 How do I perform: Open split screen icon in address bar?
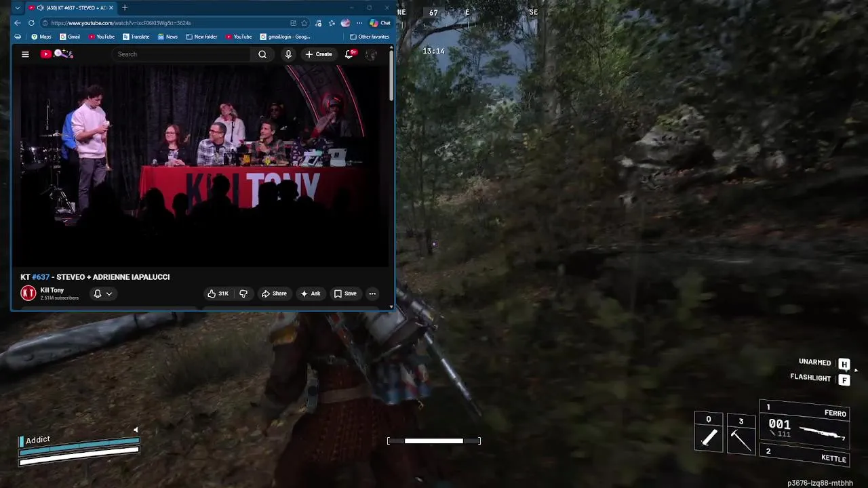click(293, 23)
